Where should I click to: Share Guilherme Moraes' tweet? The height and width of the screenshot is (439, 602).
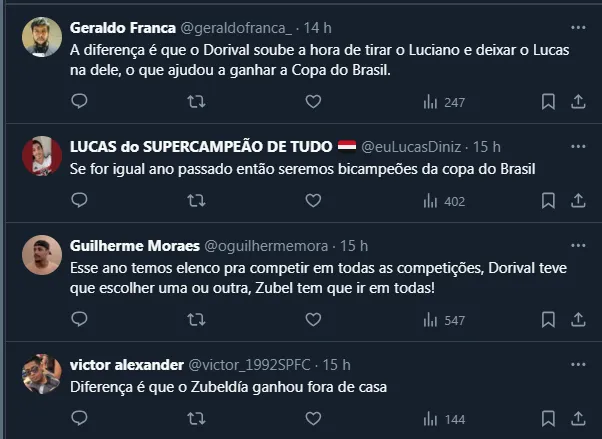coord(578,320)
